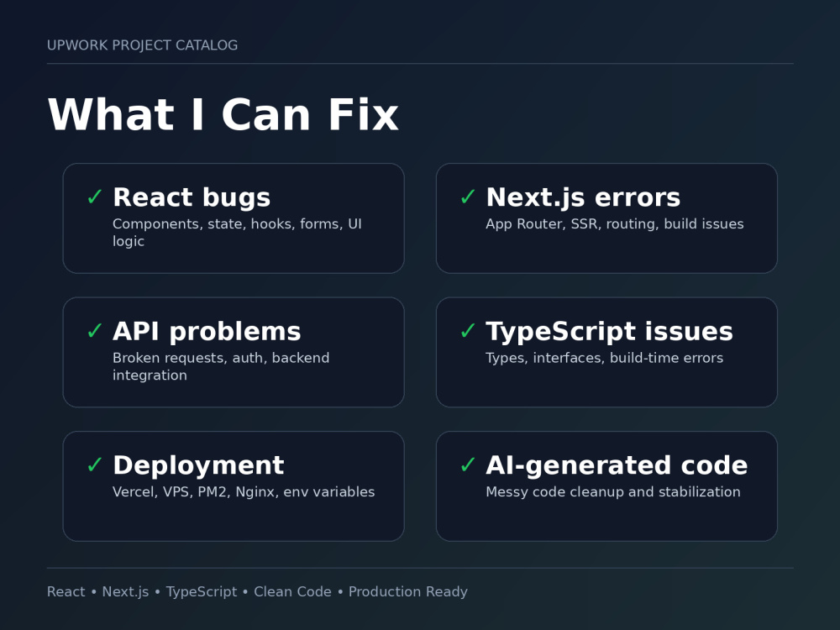Select the 'Deployment' card heading
This screenshot has height=630, width=840.
198,465
